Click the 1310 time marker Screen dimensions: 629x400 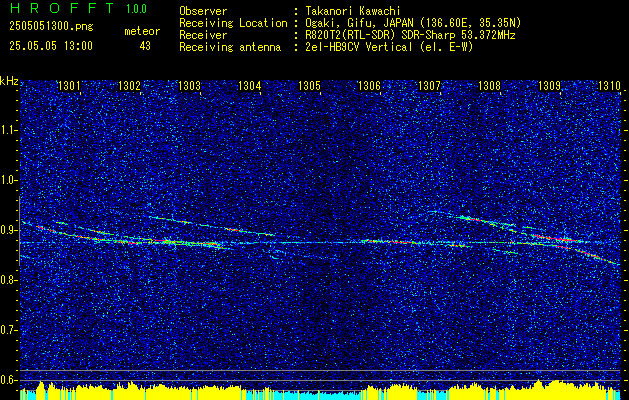pos(609,85)
